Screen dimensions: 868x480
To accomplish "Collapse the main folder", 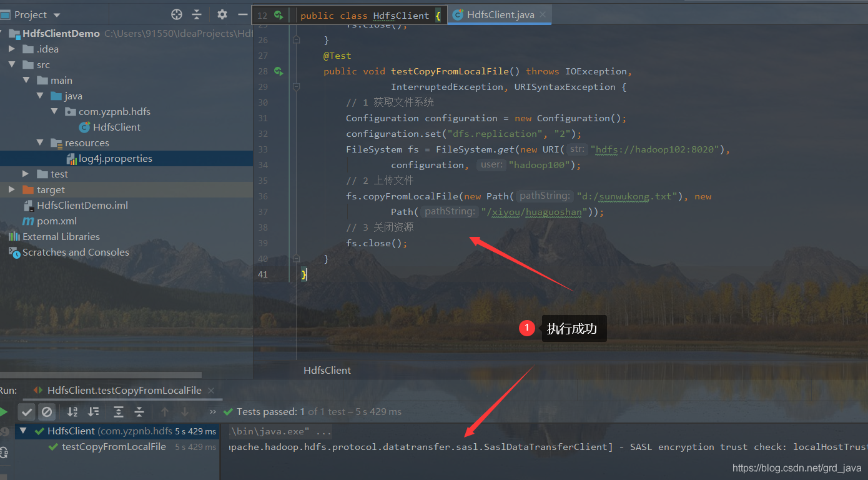I will click(x=26, y=80).
